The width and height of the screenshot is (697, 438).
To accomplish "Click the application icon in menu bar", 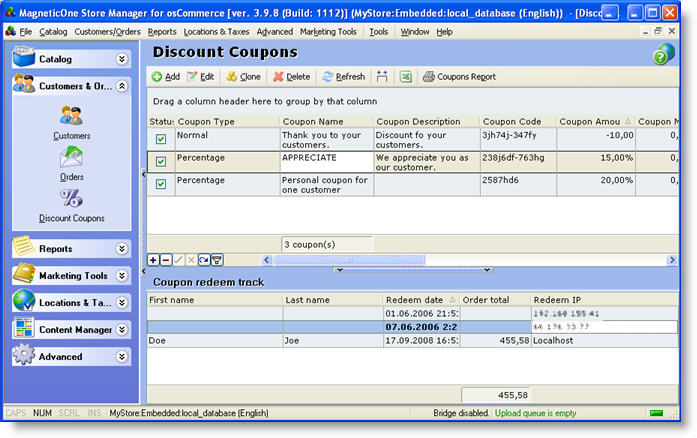I will click(11, 32).
